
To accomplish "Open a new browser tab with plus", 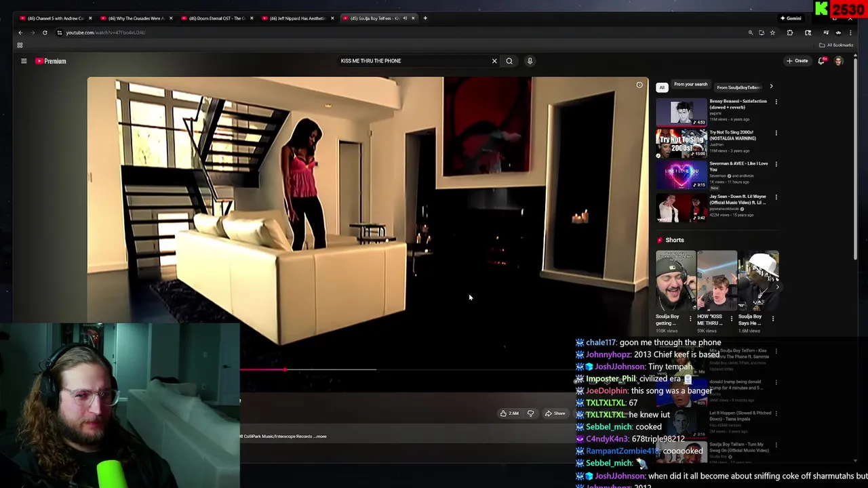I will tap(425, 18).
